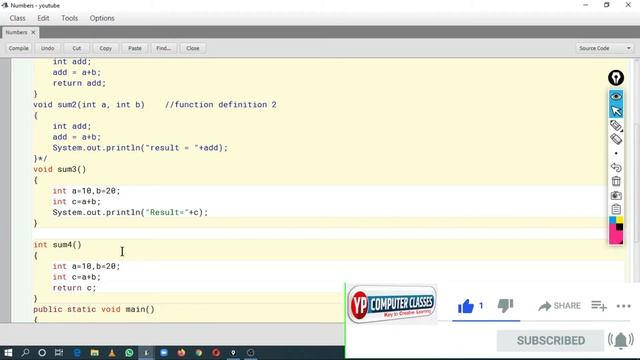Viewport: 640px width, 360px height.
Task: Click 'return c;' line in code
Action: pos(74,288)
